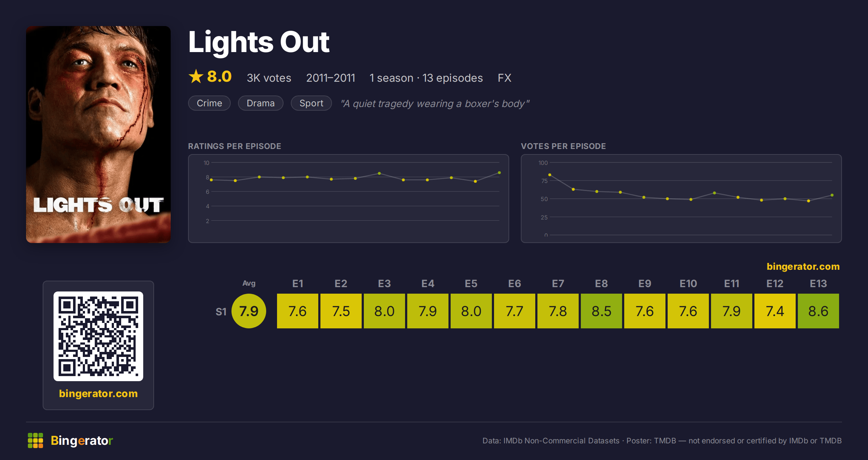This screenshot has width=868, height=460.
Task: Click the Bingerator grid logo icon
Action: click(35, 440)
